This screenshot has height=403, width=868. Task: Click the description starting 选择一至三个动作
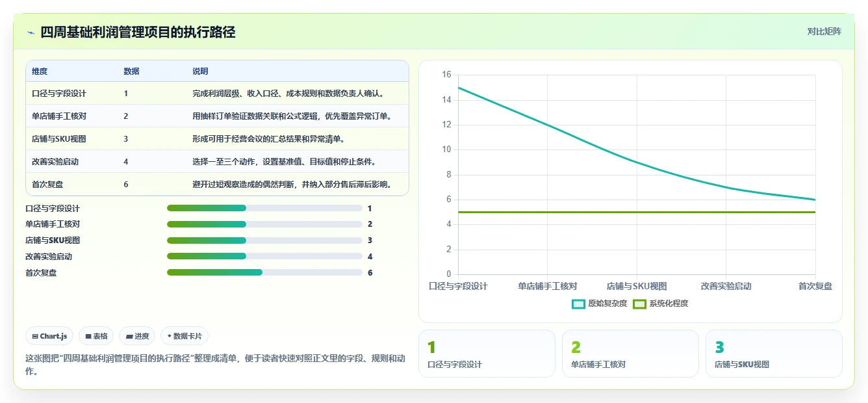click(x=284, y=162)
